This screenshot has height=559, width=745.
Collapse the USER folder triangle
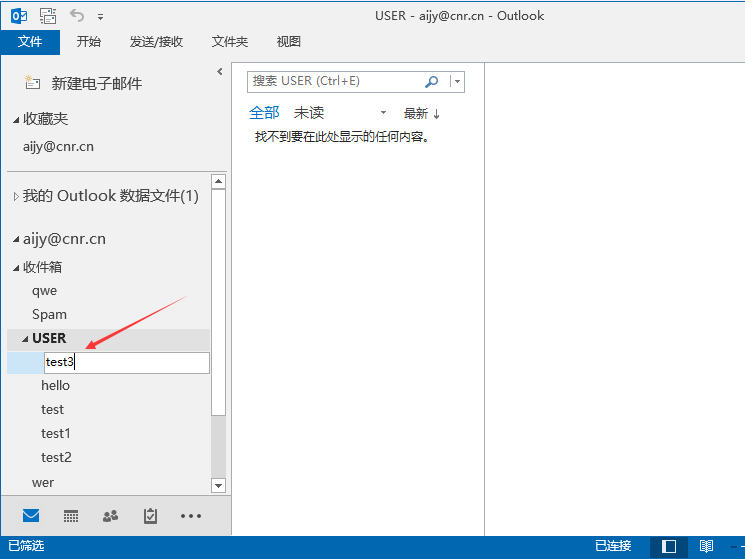(x=25, y=339)
